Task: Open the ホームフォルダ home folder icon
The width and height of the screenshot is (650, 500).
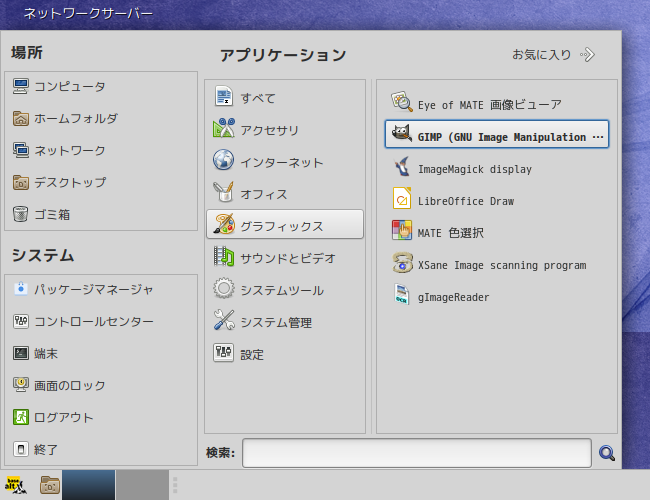Action: [20, 119]
